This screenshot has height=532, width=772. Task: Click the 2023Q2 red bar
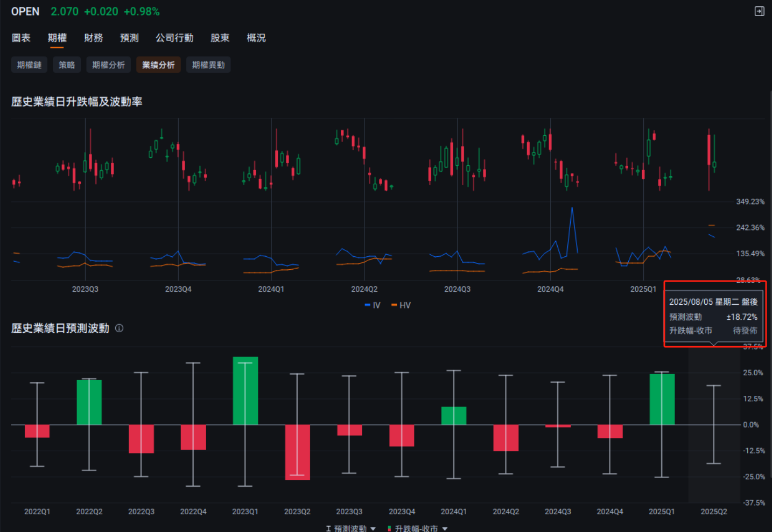(297, 452)
